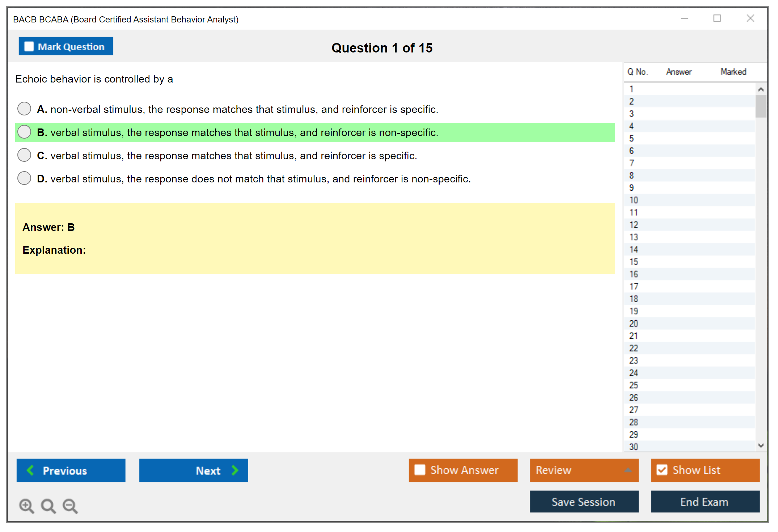Select question 15 in the list
The height and width of the screenshot is (532, 778).
point(634,262)
